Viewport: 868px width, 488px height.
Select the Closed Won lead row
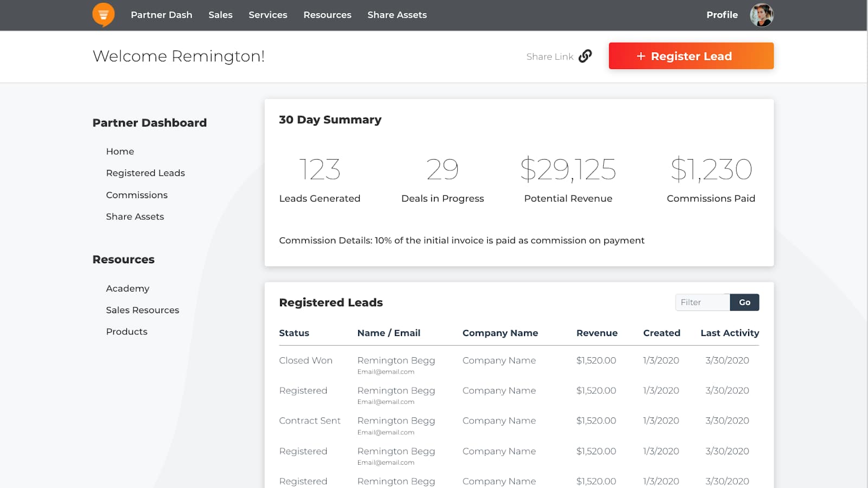(305, 360)
